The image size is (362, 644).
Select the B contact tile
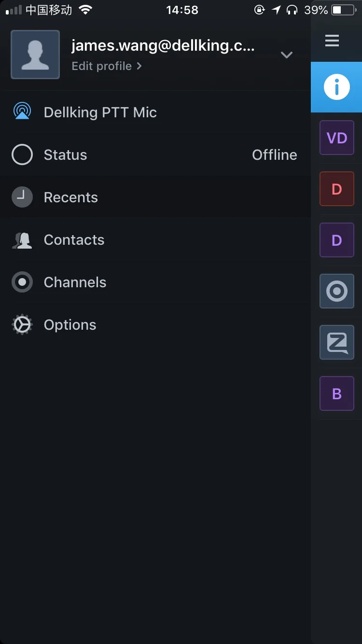point(337,393)
